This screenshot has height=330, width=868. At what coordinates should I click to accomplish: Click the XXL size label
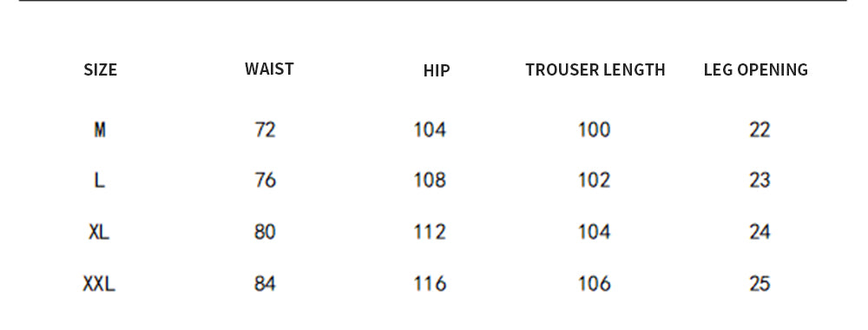coord(99,283)
